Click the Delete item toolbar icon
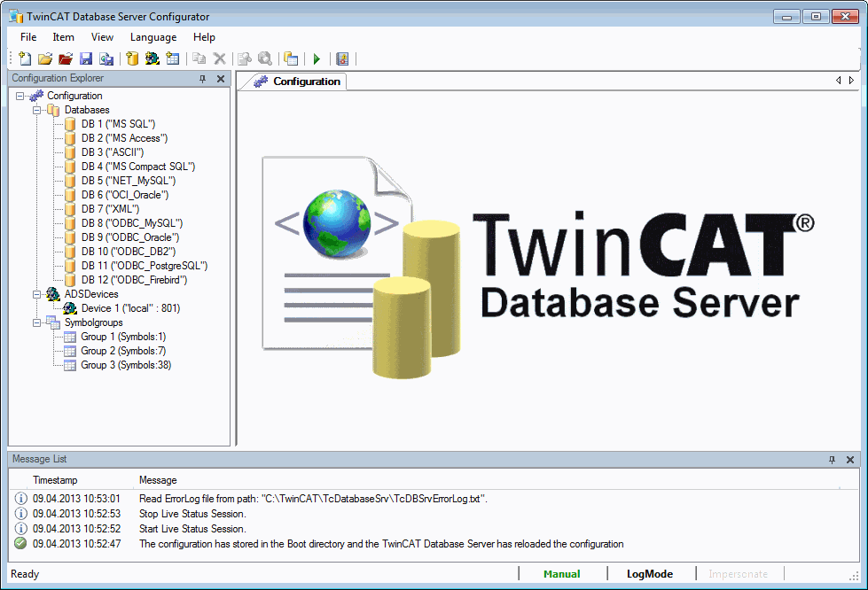 click(221, 58)
